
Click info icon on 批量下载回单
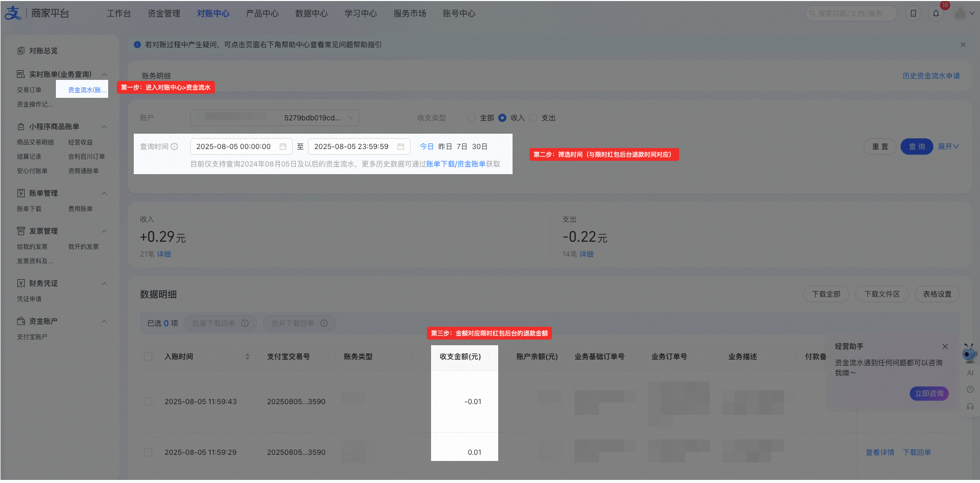click(245, 323)
